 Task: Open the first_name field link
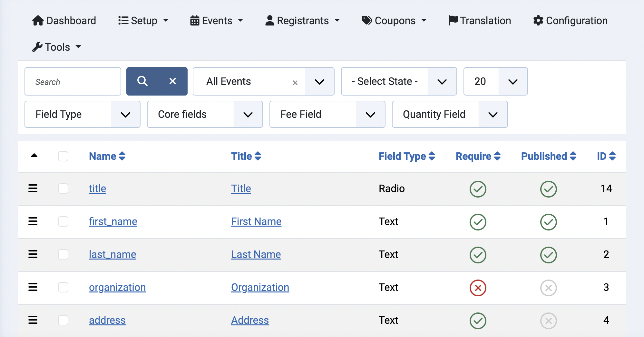pos(113,221)
